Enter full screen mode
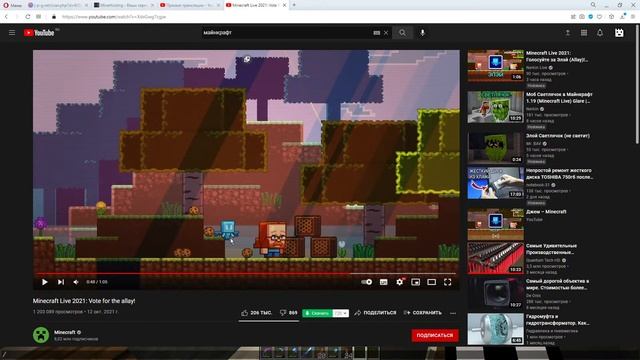The image size is (640, 360). click(x=447, y=282)
